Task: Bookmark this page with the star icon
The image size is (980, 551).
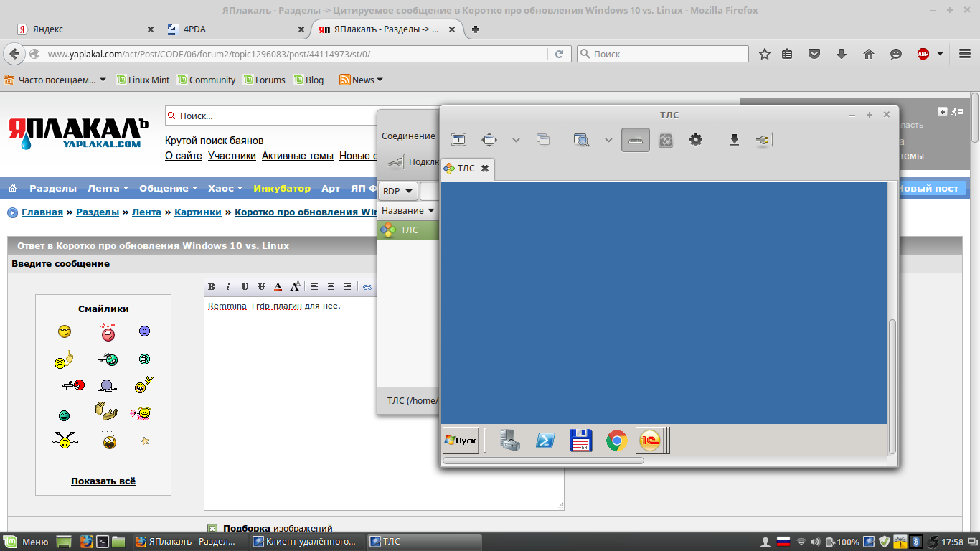Action: 765,54
